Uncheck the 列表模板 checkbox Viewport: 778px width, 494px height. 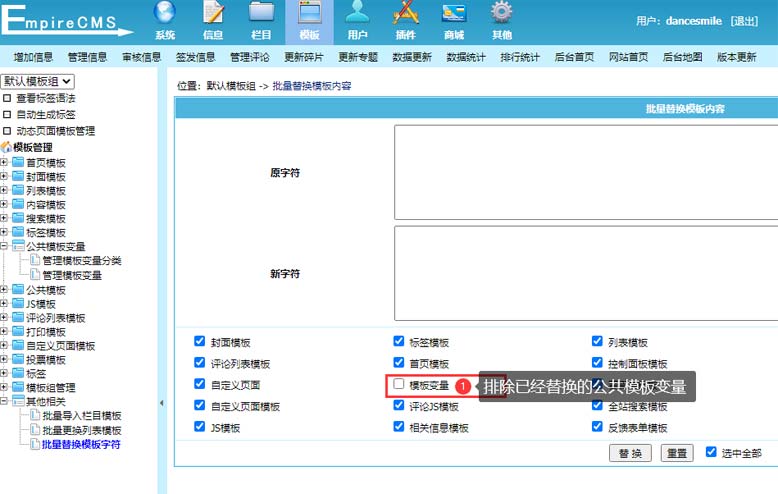point(597,341)
